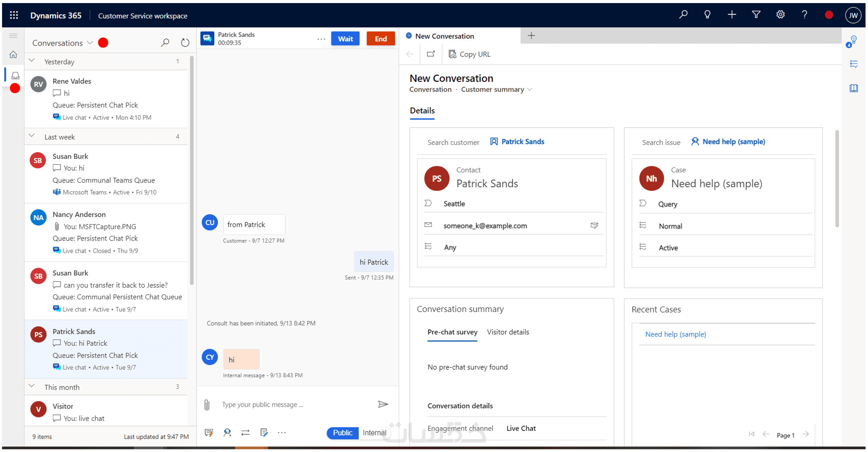The width and height of the screenshot is (868, 452).
Task: Collapse the This month group
Action: (32, 386)
